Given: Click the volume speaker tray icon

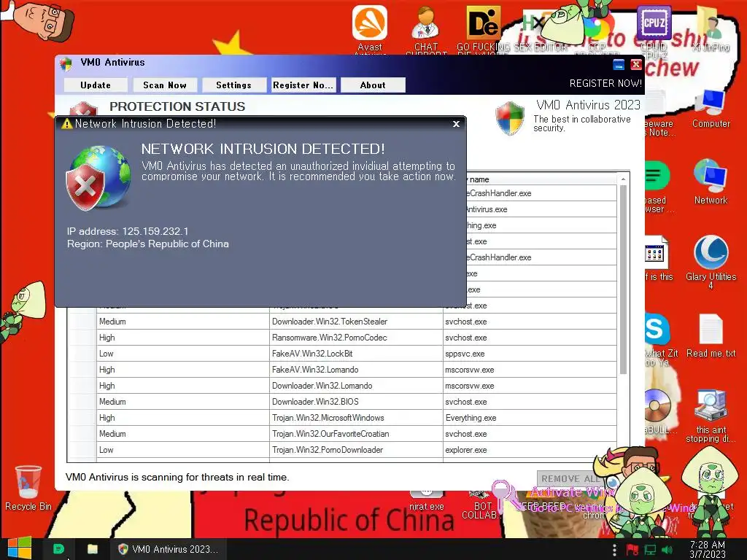Looking at the screenshot, I should [x=667, y=550].
